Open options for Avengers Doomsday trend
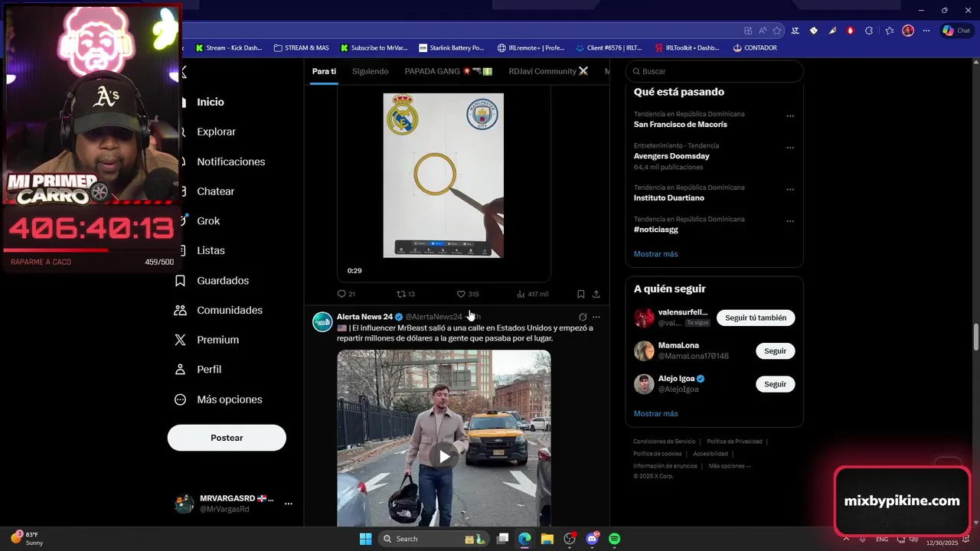The image size is (980, 551). 790,148
